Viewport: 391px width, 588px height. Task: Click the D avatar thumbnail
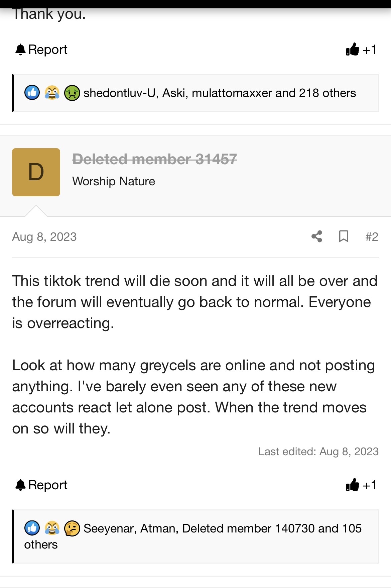(x=36, y=172)
